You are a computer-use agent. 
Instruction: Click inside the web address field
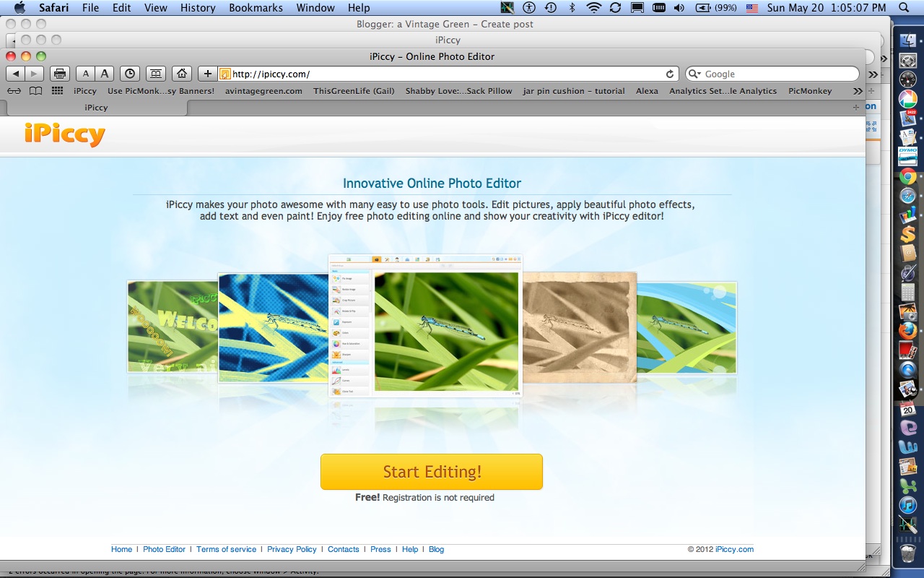[x=433, y=73]
